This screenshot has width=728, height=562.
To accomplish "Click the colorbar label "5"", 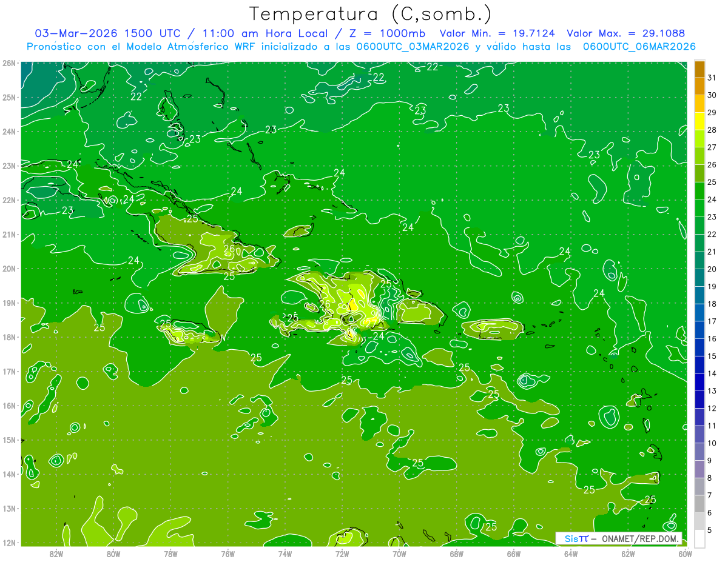I will 710,530.
